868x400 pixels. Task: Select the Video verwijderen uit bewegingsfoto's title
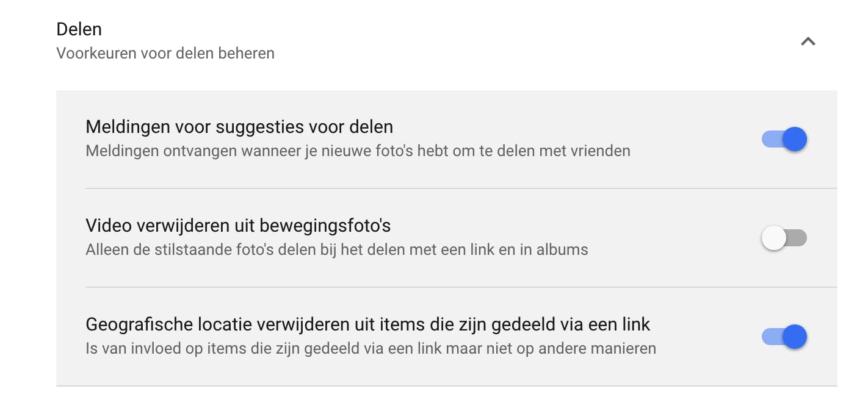[x=238, y=226]
